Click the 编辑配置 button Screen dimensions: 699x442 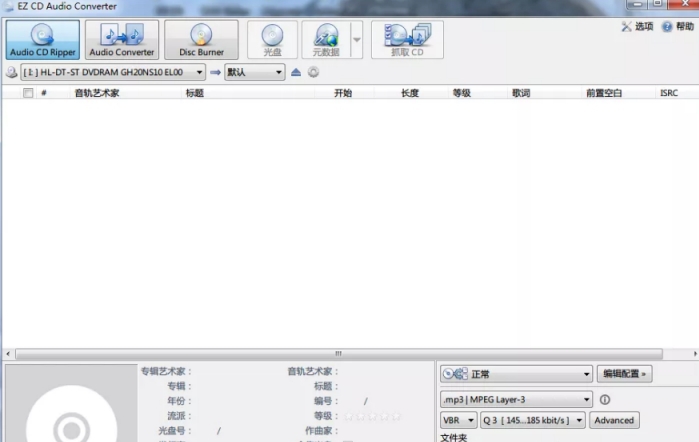click(624, 374)
